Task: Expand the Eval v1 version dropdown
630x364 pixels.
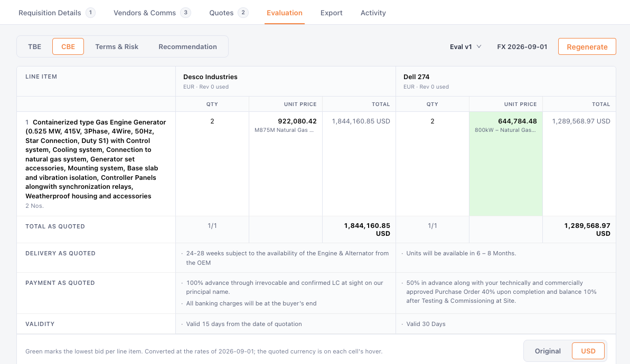Action: point(465,46)
